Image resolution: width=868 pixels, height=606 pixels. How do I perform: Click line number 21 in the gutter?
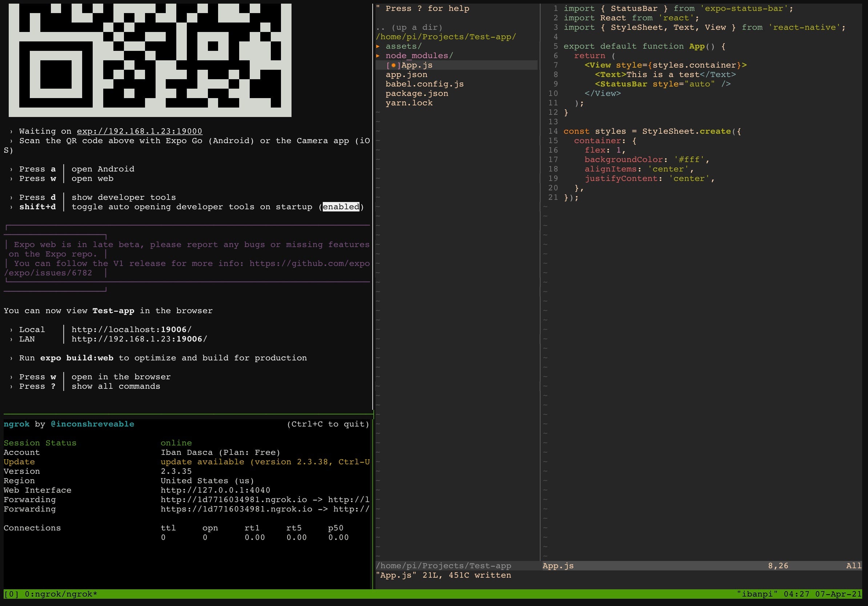click(x=553, y=197)
